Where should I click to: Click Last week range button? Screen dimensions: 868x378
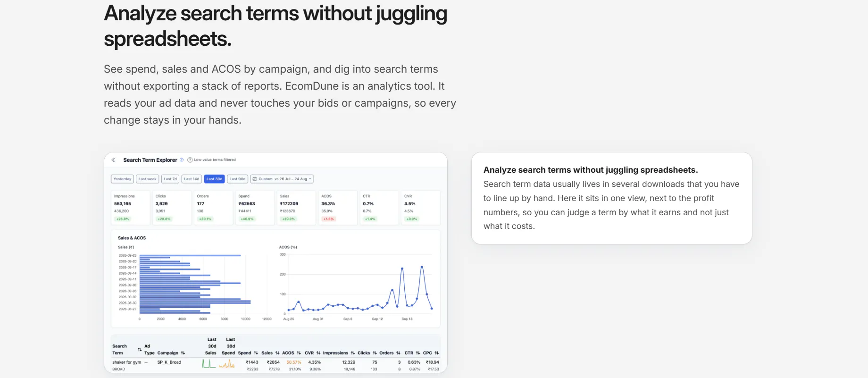click(x=148, y=179)
